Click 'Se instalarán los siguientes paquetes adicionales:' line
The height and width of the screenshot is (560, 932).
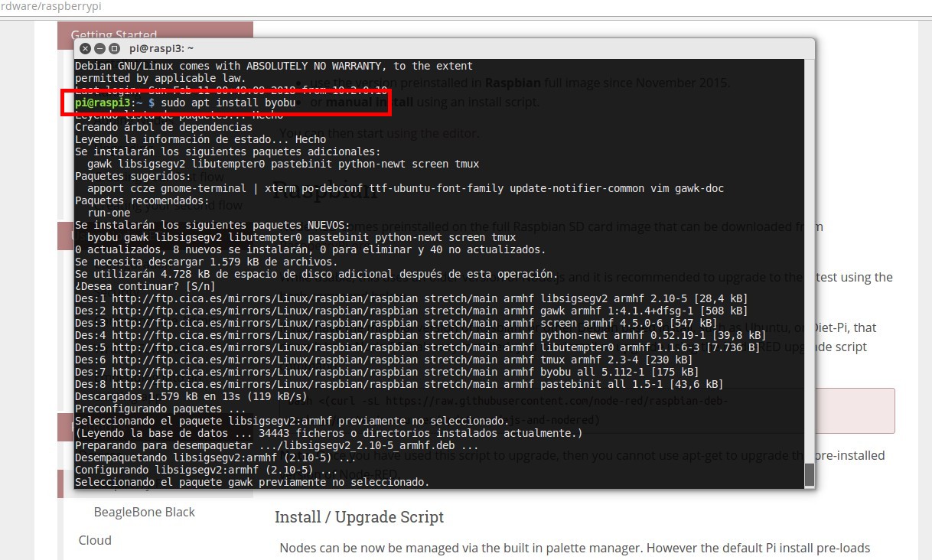227,151
